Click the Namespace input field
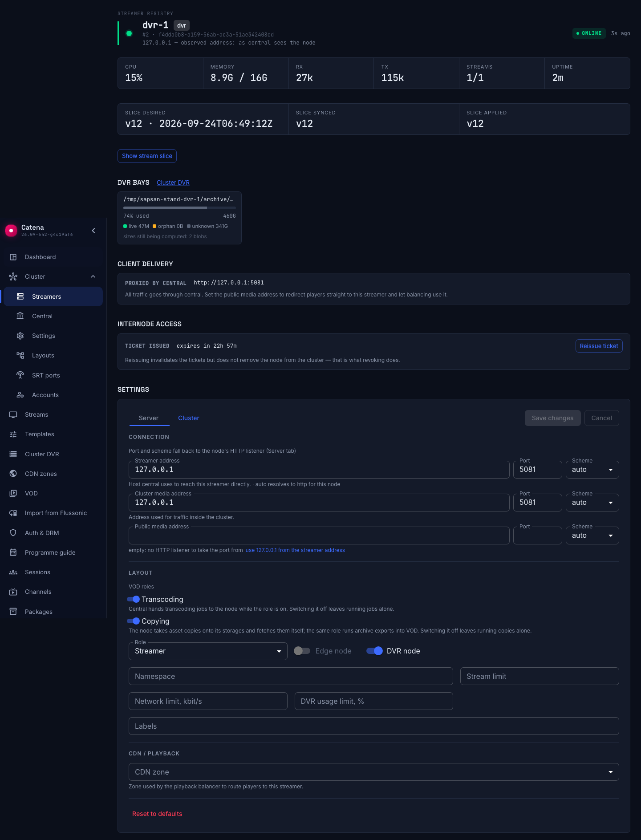The width and height of the screenshot is (641, 840). 291,676
